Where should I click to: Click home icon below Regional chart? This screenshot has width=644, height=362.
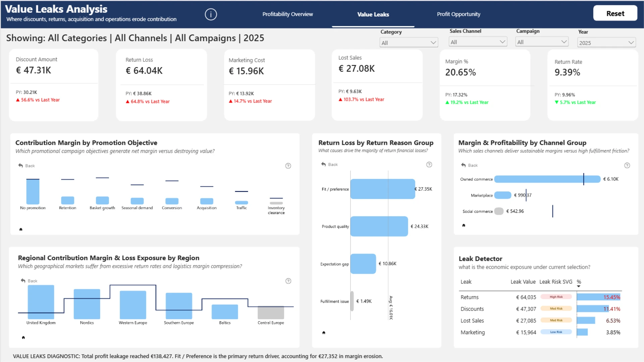coord(23,337)
